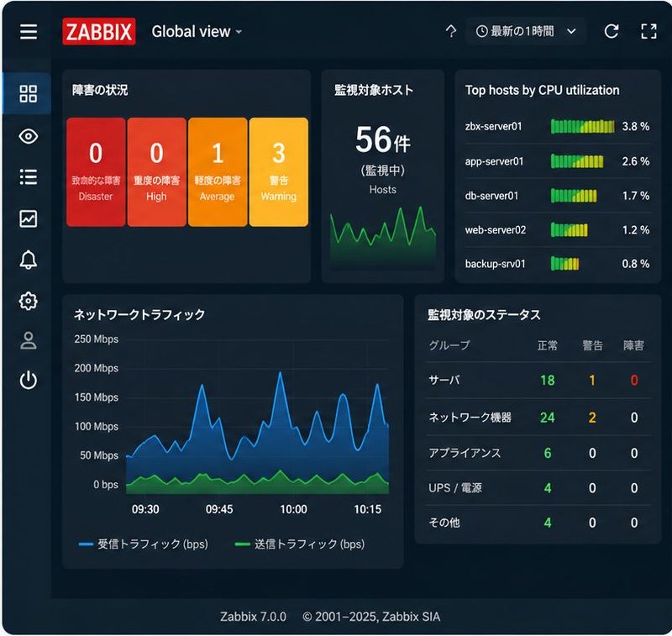The image size is (672, 636).
Task: Open Administration gear icon in sidebar
Action: click(29, 301)
